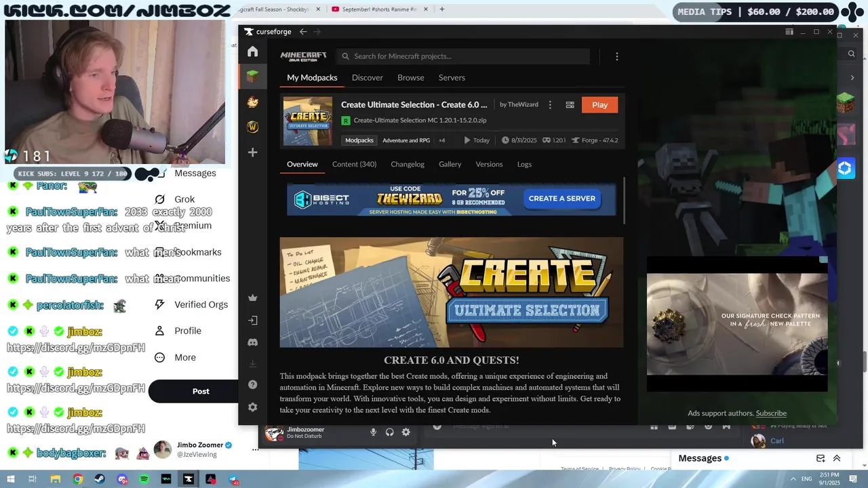Deafen with Discord headphones icon
868x488 pixels.
pyautogui.click(x=389, y=432)
